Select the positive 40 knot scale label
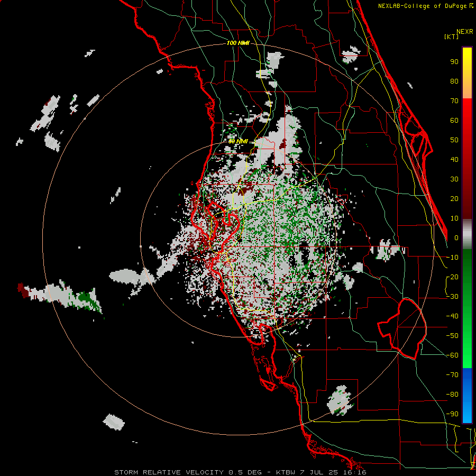The width and height of the screenshot is (476, 476). (x=454, y=159)
